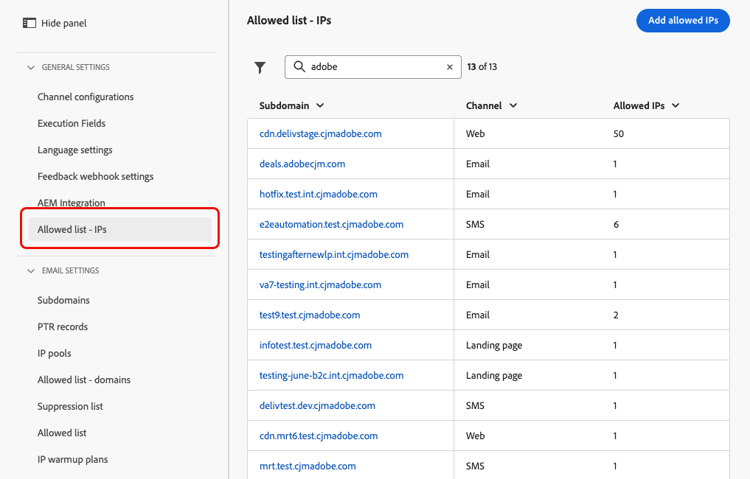This screenshot has width=750, height=479.
Task: Open the Allowed IPs column chevron
Action: (675, 105)
